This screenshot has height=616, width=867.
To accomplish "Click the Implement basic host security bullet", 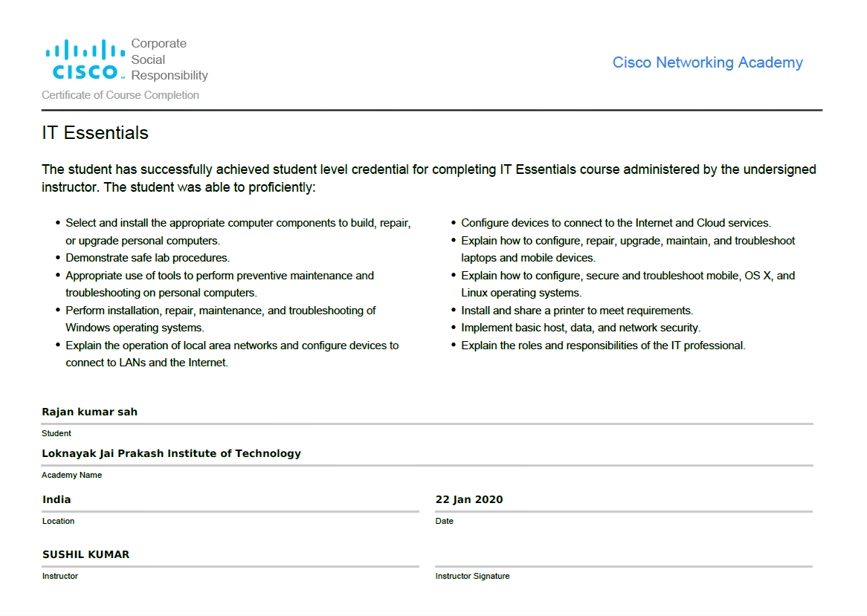I will 581,328.
